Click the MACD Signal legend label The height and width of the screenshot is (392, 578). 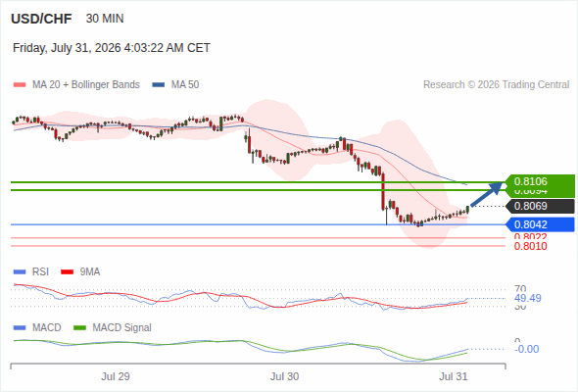122,328
